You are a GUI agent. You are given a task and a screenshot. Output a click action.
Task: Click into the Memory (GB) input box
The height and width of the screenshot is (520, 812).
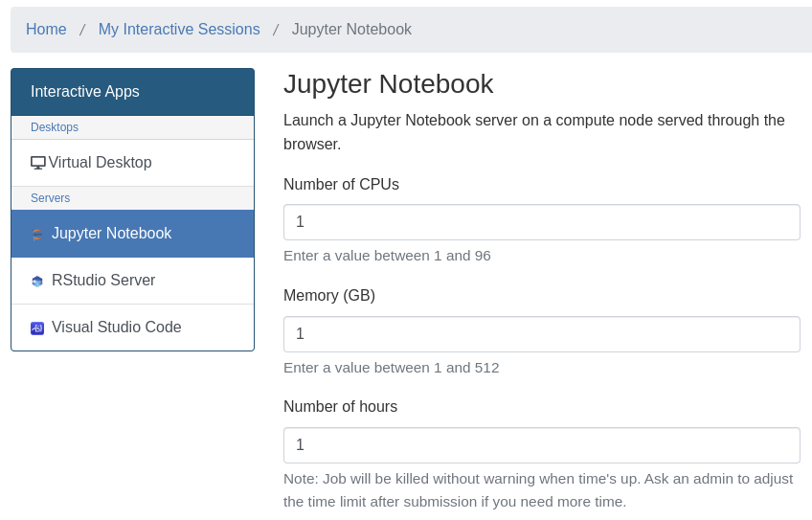point(541,334)
